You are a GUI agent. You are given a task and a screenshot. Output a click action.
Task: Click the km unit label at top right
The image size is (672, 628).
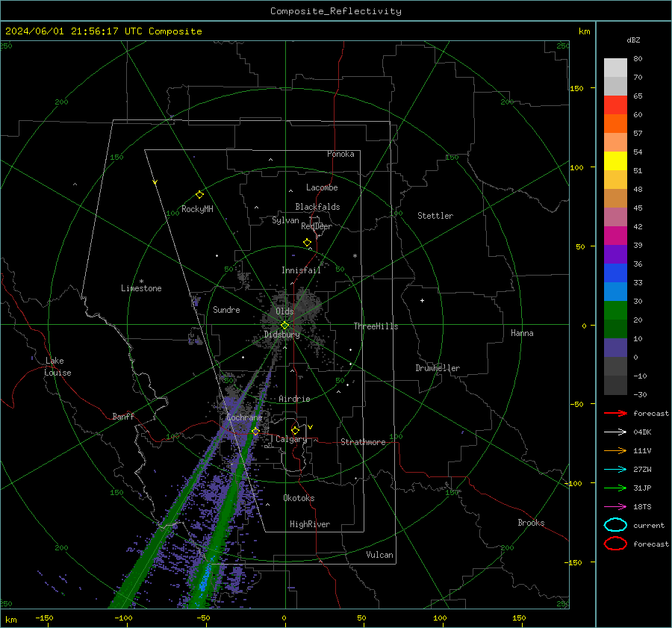[584, 31]
